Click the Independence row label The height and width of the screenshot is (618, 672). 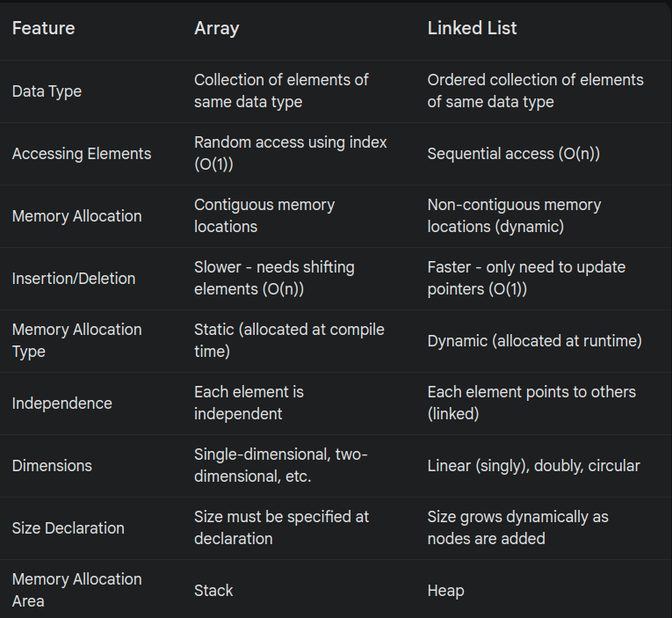pos(61,404)
